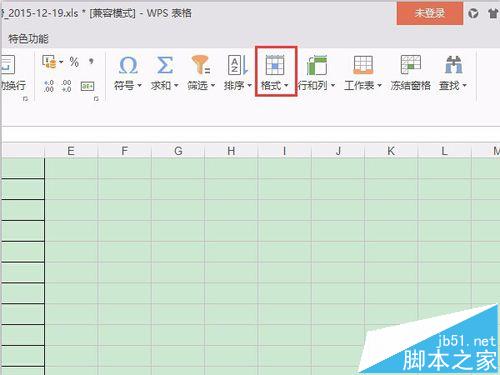Viewport: 500px width, 375px height.
Task: Click the increase decimal places icon
Action: 49,86
